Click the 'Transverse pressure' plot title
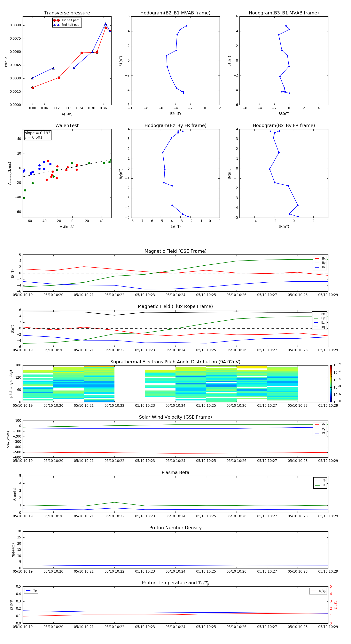 pyautogui.click(x=67, y=13)
